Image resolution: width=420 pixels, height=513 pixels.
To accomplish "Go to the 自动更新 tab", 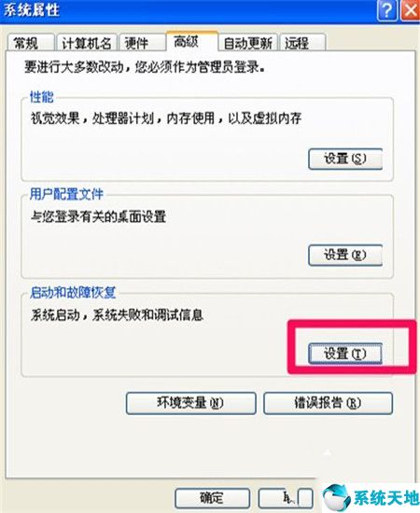I will tap(248, 43).
